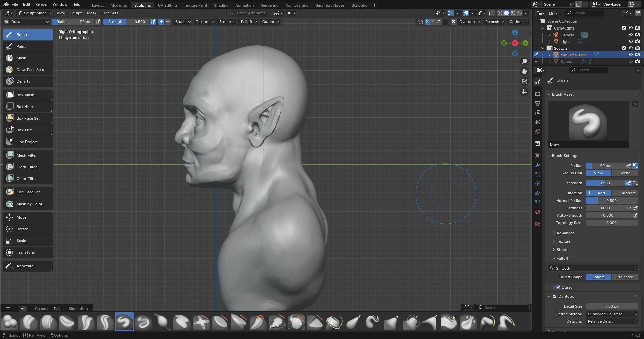Viewport: 644px width, 339px height.
Task: Adjust the Normal Radius slider
Action: (x=611, y=201)
